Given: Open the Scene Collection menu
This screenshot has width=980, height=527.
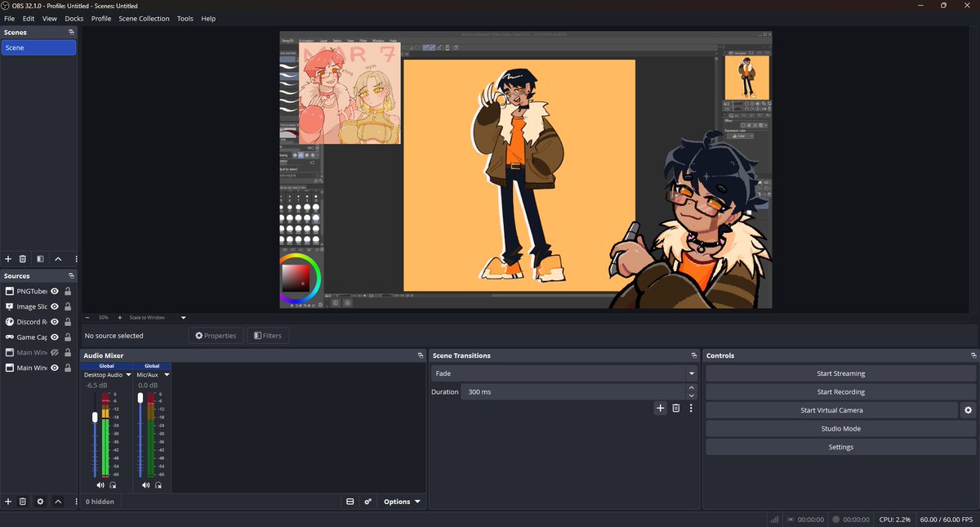Looking at the screenshot, I should pyautogui.click(x=144, y=18).
